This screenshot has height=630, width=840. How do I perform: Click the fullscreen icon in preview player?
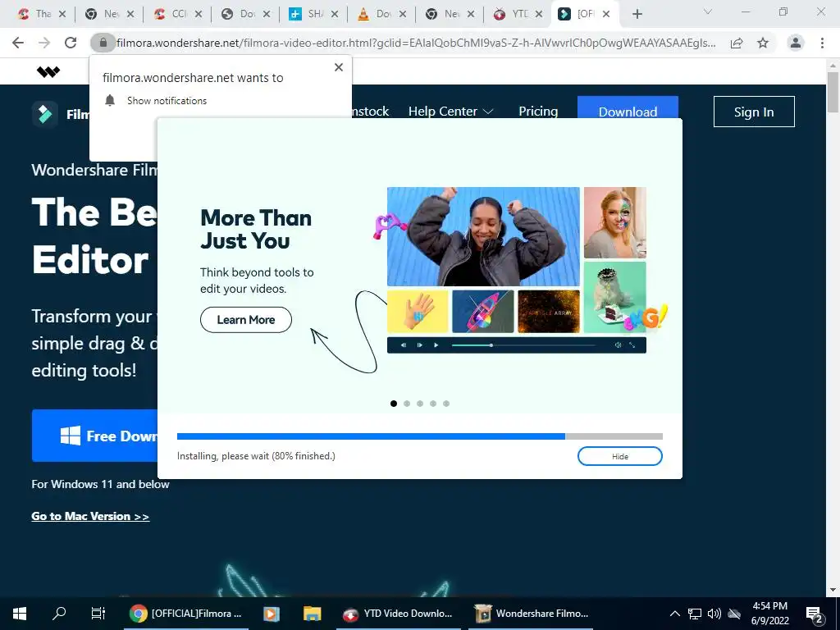[x=632, y=345]
